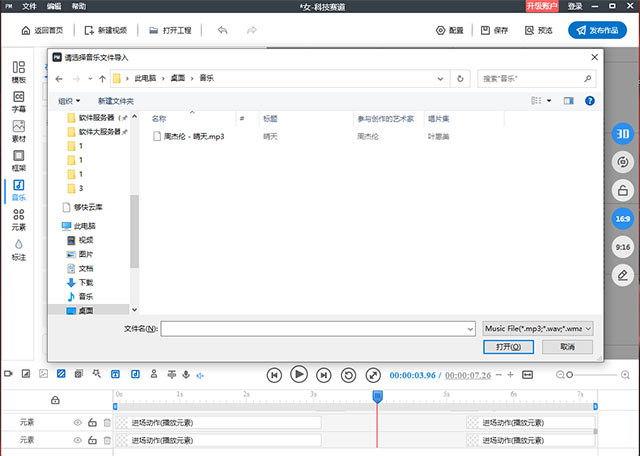This screenshot has width=640, height=456.
Task: Toggle lock on the first 元素 track
Action: [x=92, y=423]
